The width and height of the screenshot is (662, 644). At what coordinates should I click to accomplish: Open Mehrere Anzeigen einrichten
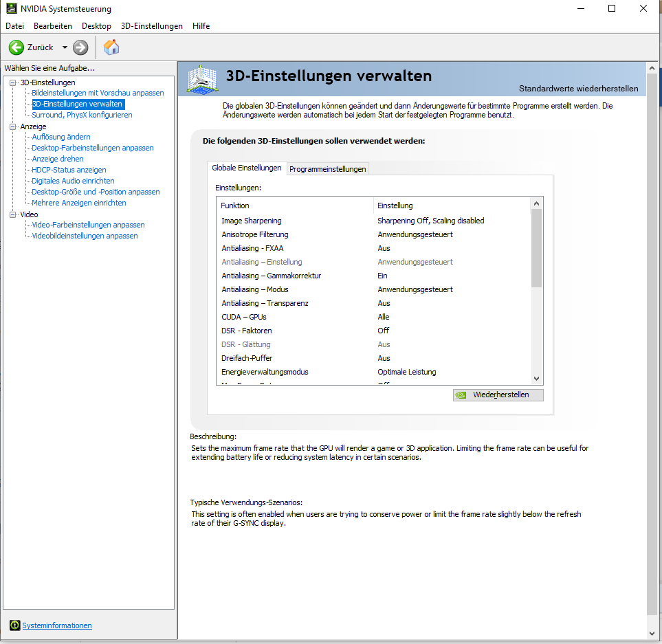(79, 203)
